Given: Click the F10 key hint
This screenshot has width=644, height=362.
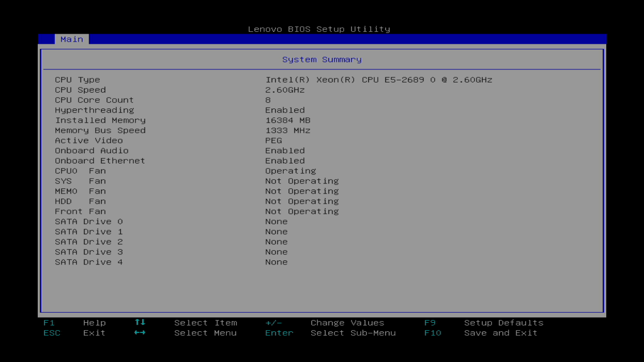Looking at the screenshot, I should (x=433, y=333).
